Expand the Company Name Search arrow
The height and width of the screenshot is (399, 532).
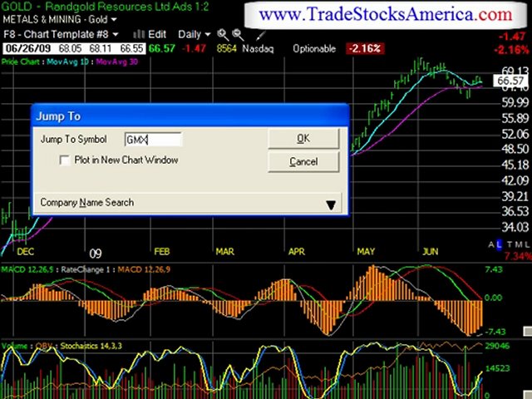[331, 204]
